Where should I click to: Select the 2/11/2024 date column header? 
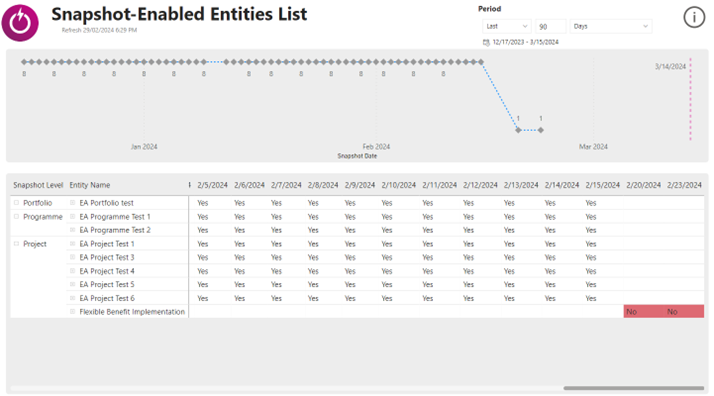tap(439, 185)
